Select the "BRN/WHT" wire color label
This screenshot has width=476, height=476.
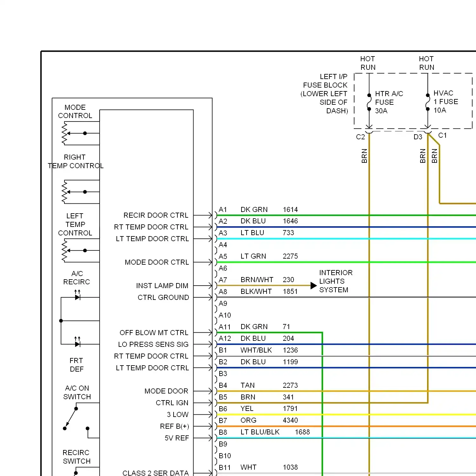257,280
